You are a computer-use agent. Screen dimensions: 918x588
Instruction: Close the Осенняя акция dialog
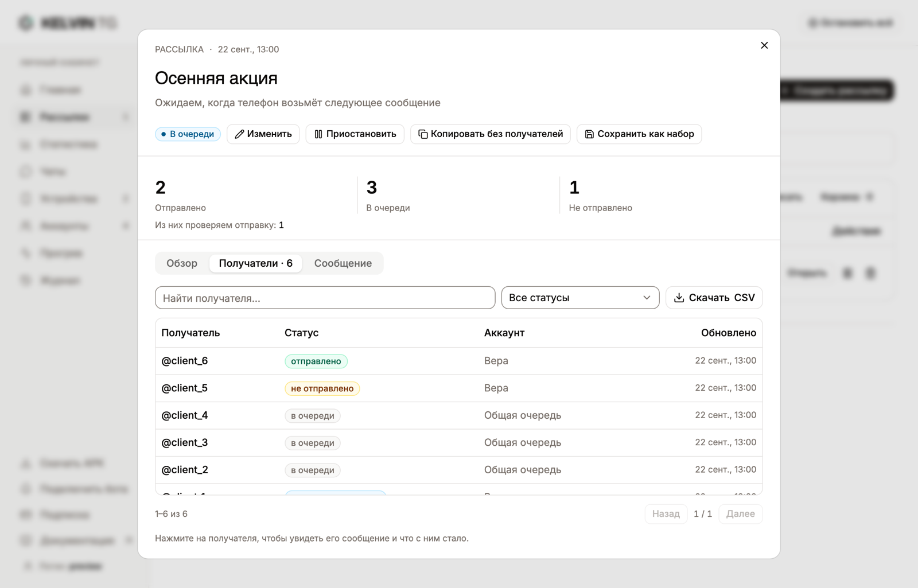(x=764, y=45)
